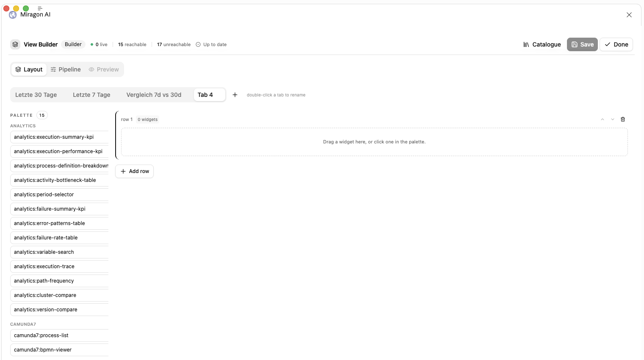Add analytics:execution-trace widget
This screenshot has width=644, height=360.
tap(59, 267)
